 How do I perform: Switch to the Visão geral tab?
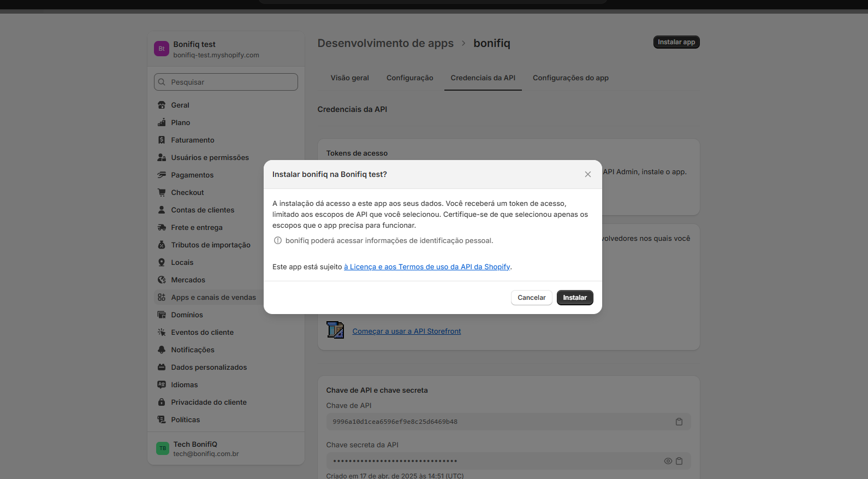tap(350, 78)
